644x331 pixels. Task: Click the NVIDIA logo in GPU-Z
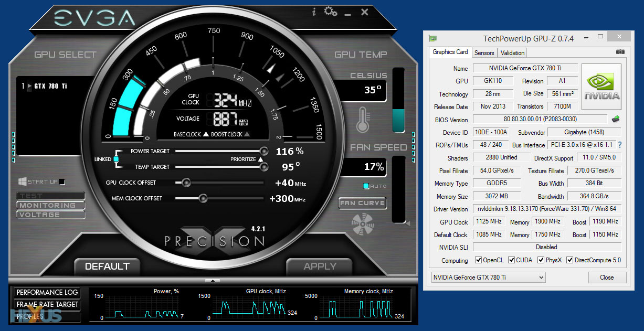coord(601,87)
